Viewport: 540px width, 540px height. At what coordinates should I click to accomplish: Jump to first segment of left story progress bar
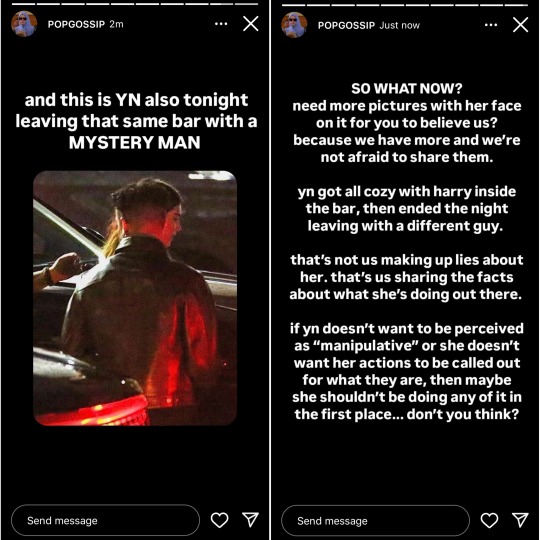(x=23, y=4)
